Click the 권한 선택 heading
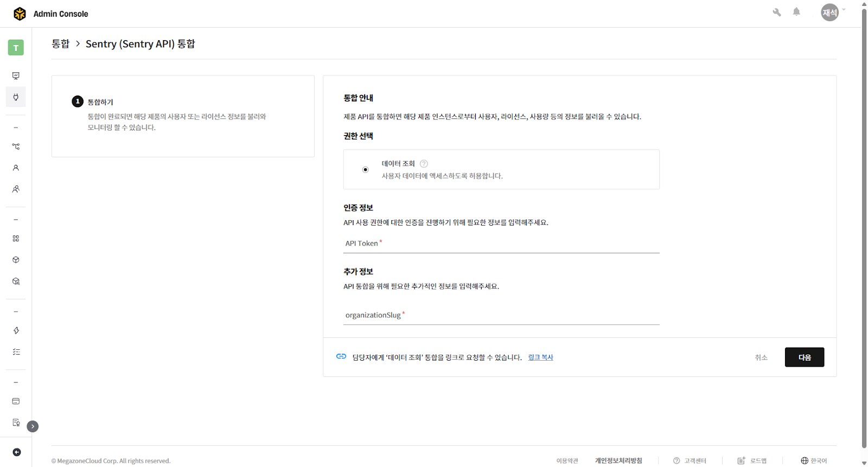 click(x=358, y=136)
